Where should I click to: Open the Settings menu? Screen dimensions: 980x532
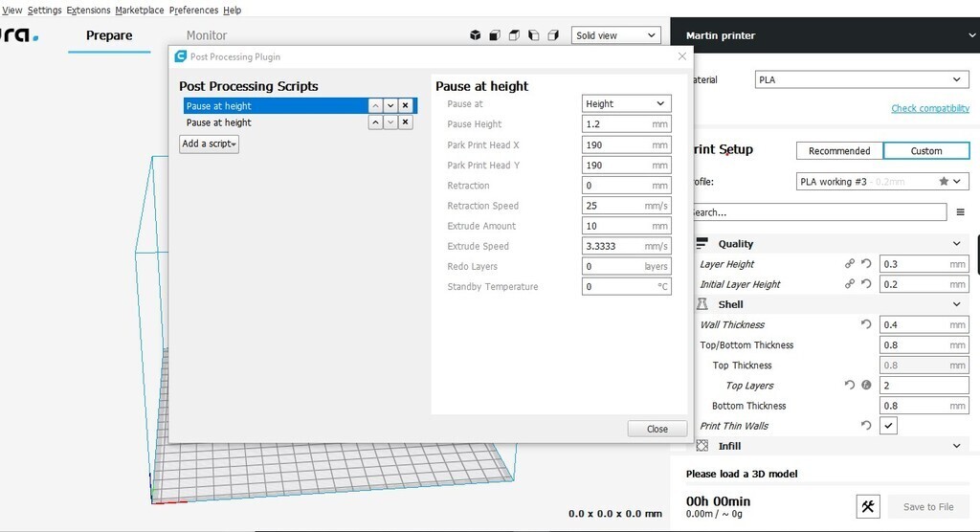(44, 10)
